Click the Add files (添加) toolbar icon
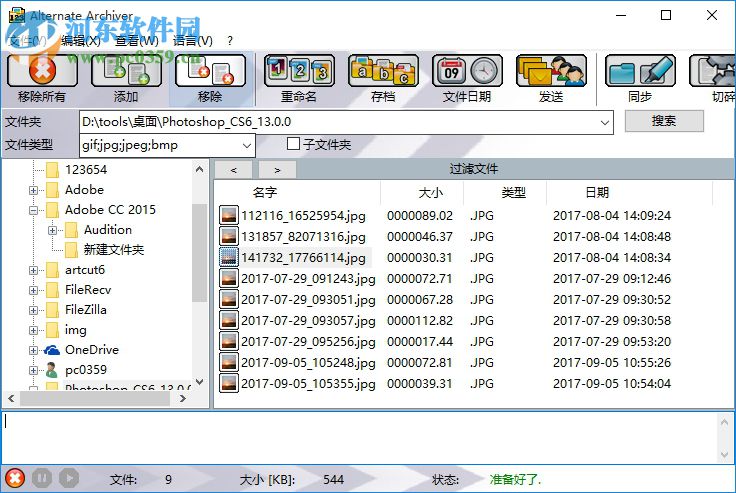Image resolution: width=736 pixels, height=493 pixels. tap(126, 71)
